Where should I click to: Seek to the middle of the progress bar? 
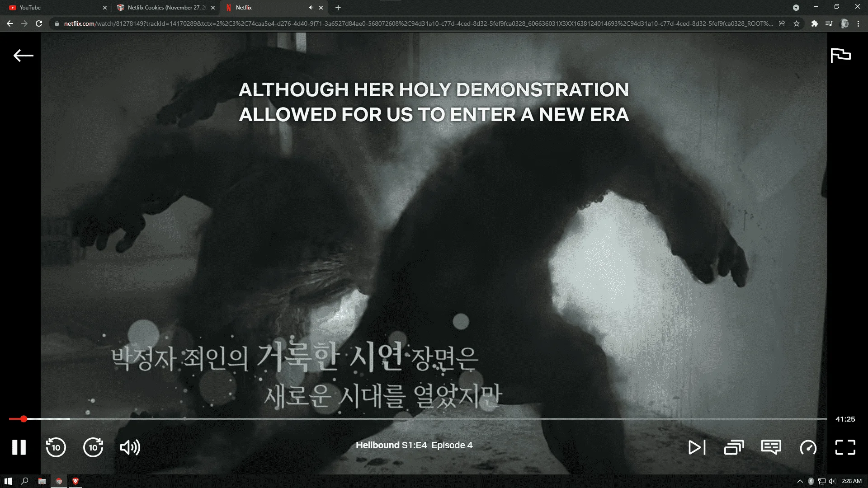(x=418, y=419)
